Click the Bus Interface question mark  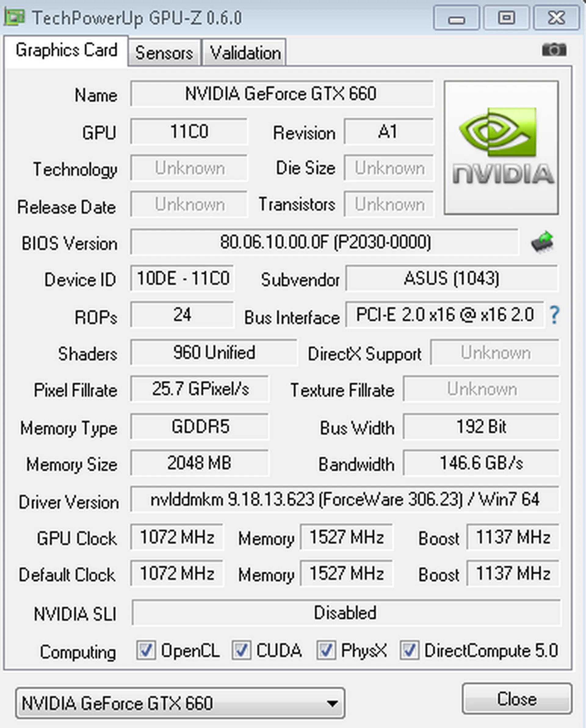tap(554, 315)
